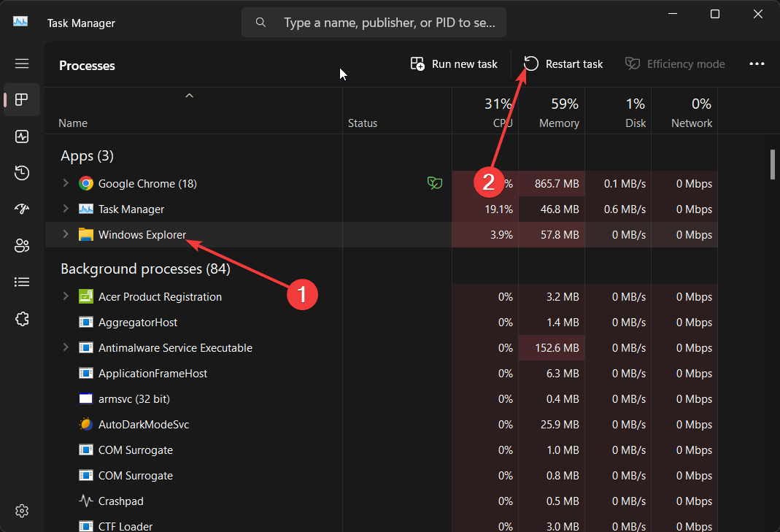Select the Processes sidebar icon
Viewport: 780px width, 532px height.
pos(22,99)
